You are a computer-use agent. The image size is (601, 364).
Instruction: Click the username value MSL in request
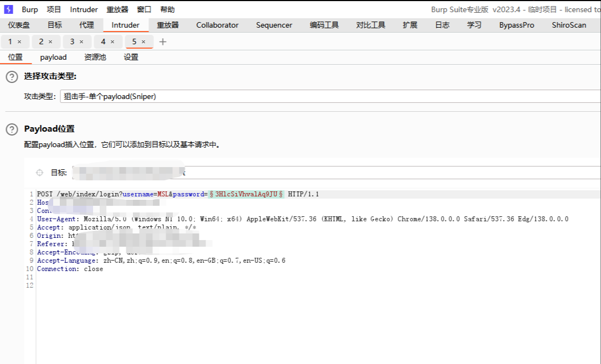pos(163,194)
